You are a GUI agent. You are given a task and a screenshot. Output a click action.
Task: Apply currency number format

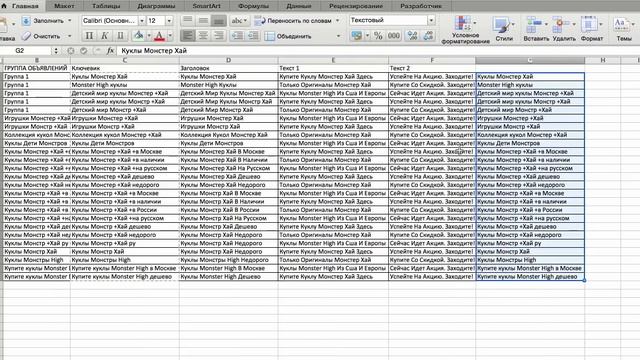point(357,36)
